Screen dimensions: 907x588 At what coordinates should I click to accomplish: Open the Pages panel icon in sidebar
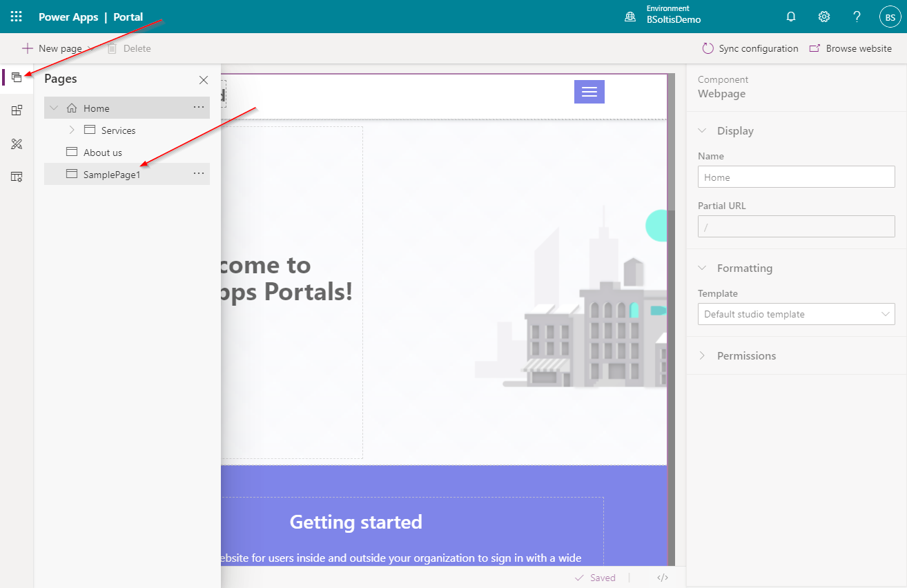16,78
